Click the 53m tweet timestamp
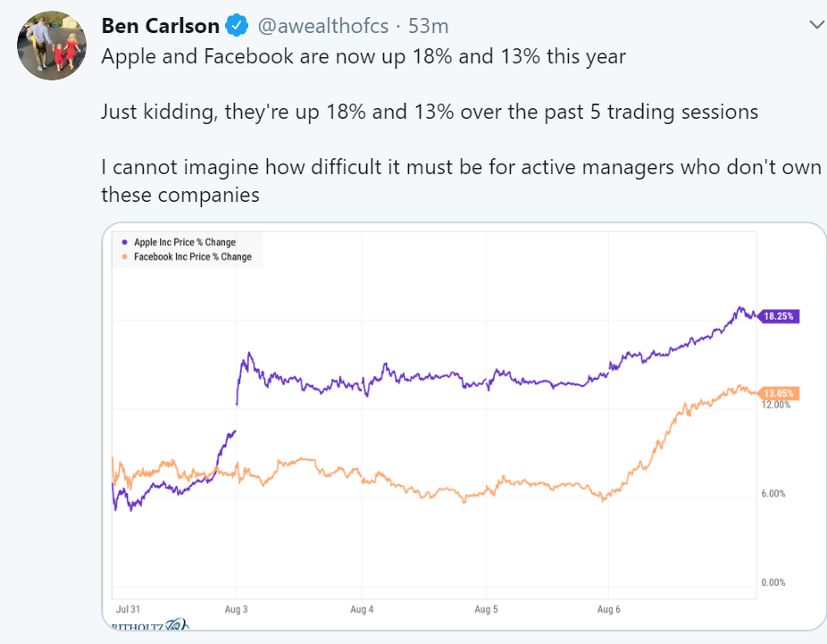Screen dimensions: 827x644 [x=428, y=27]
